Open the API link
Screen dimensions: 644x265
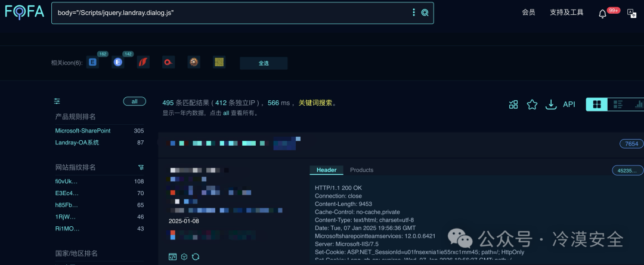(569, 104)
